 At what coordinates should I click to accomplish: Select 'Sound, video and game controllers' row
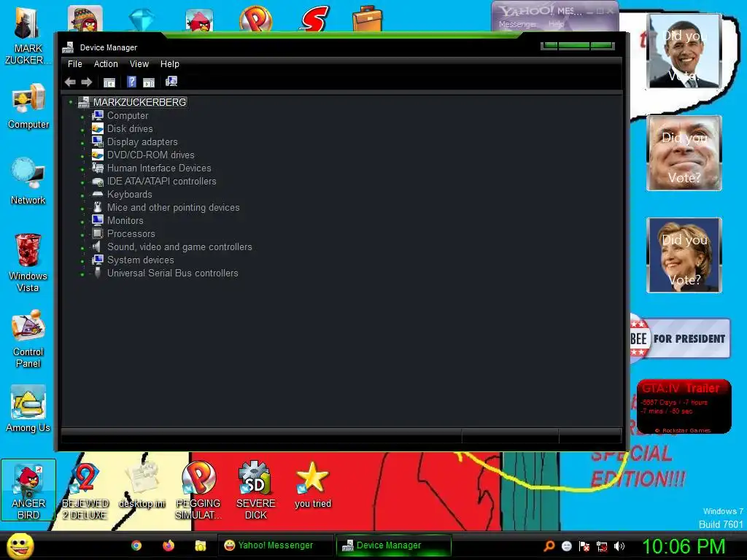pos(179,246)
